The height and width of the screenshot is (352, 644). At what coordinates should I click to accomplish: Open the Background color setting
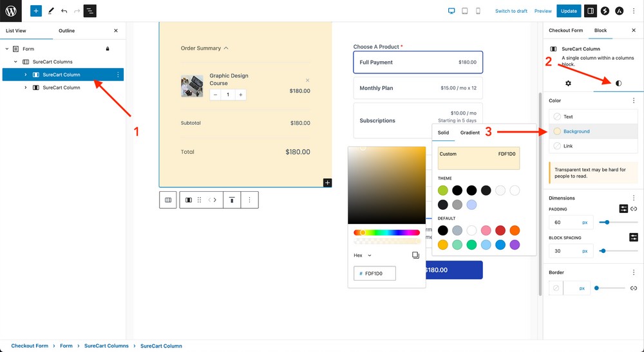tap(593, 131)
